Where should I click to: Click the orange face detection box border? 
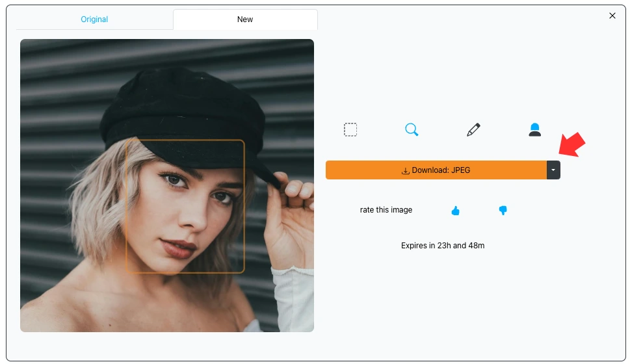click(244, 208)
